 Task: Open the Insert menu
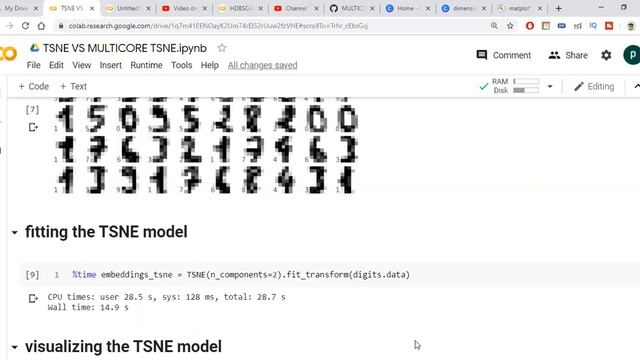pyautogui.click(x=111, y=65)
